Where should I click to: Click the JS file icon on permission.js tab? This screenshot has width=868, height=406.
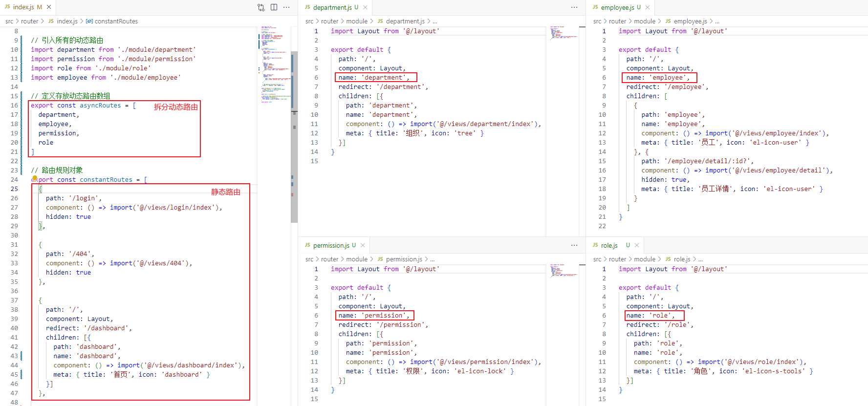[307, 245]
